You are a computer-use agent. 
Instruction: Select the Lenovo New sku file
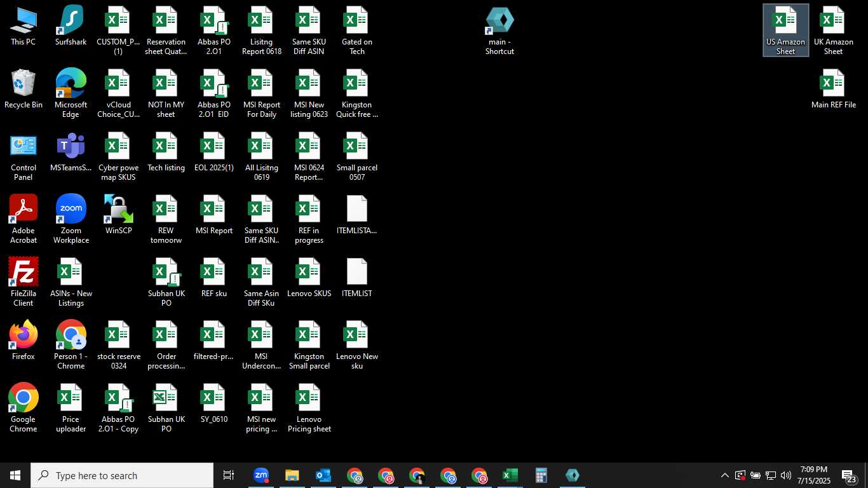click(x=356, y=346)
